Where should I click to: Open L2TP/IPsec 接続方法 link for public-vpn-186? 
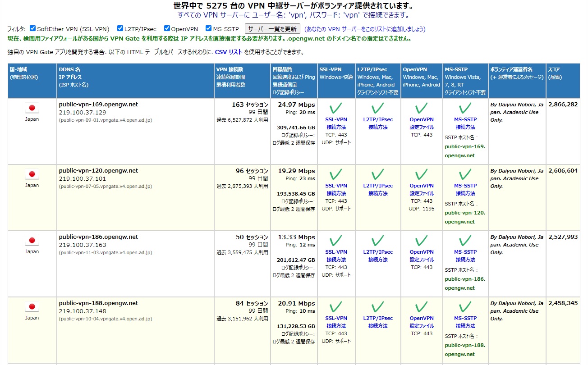tap(377, 256)
